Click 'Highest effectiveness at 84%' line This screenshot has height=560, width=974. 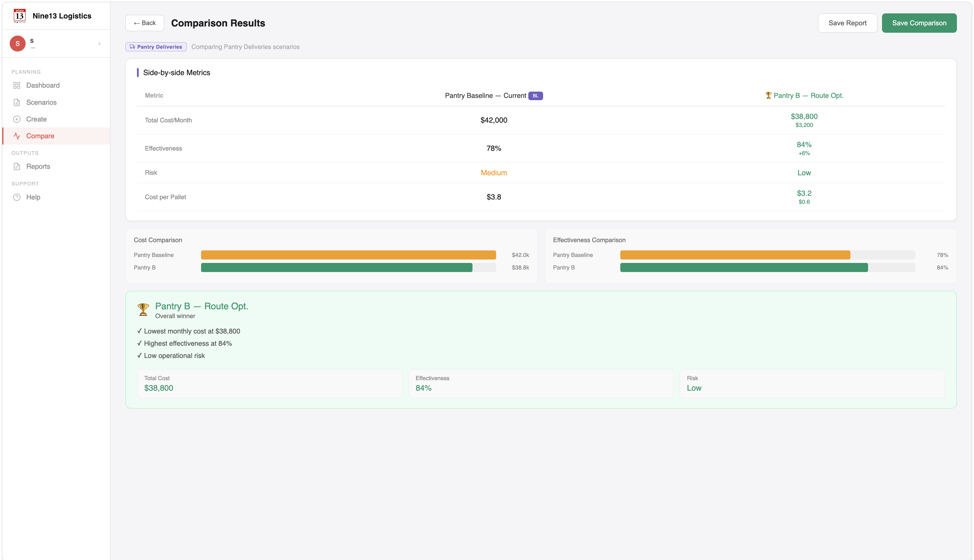pyautogui.click(x=185, y=343)
